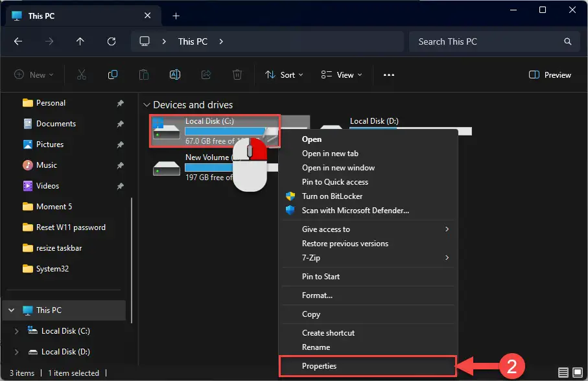Click the Copy icon in the command bar

[x=113, y=75]
